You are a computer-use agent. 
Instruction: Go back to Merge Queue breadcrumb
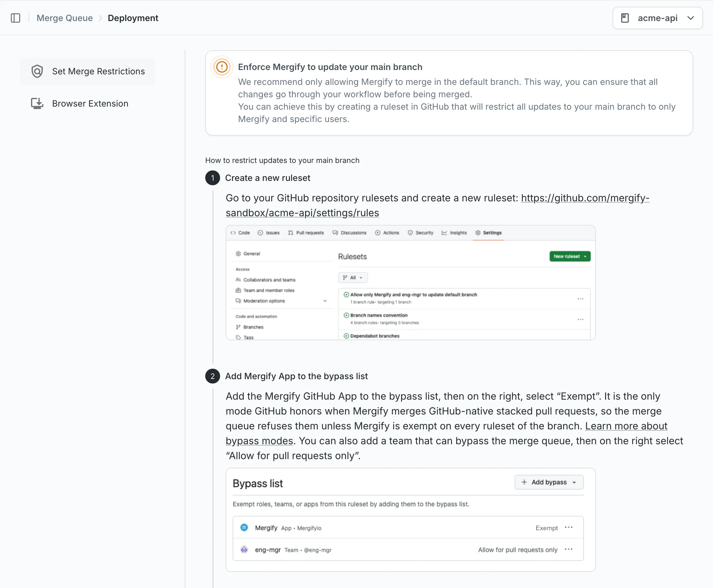pos(64,18)
